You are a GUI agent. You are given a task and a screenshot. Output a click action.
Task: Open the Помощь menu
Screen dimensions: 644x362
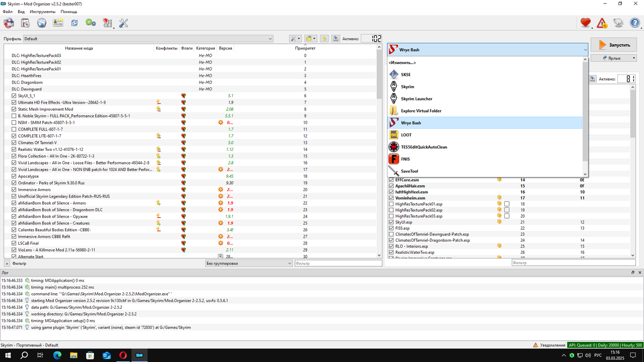click(69, 11)
